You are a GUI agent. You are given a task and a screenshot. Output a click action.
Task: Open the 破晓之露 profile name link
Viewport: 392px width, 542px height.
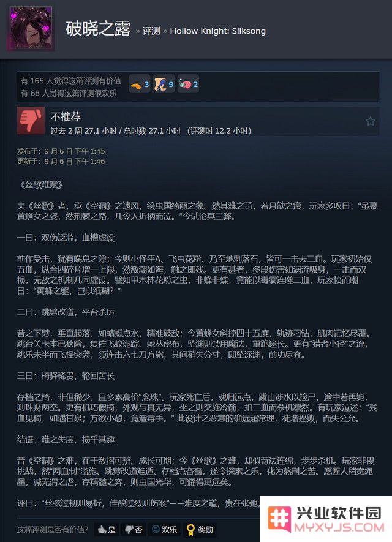click(x=98, y=29)
